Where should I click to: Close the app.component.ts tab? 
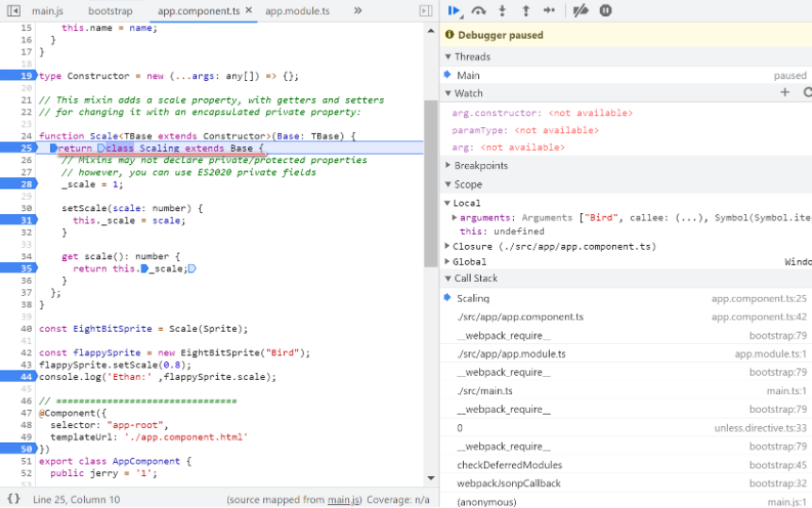click(x=248, y=11)
